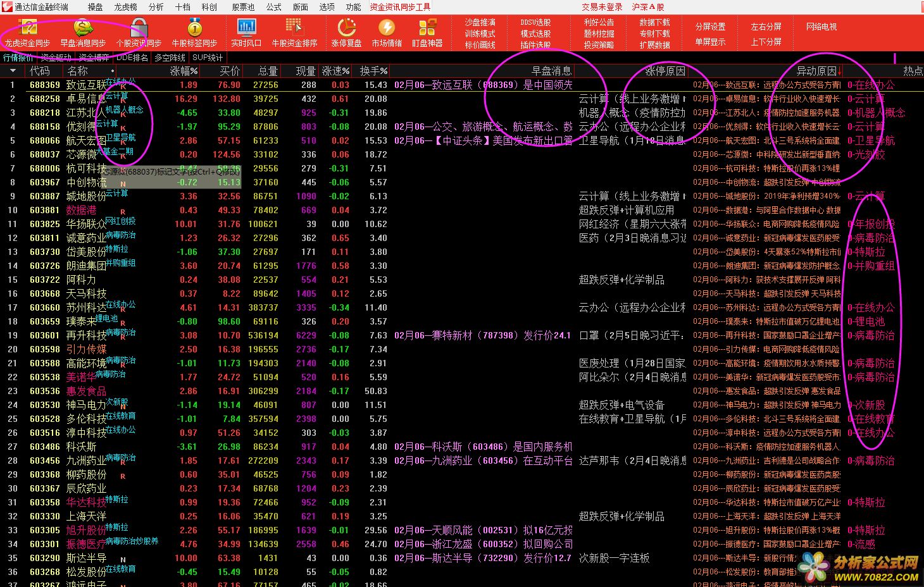924x587 pixels.
Task: Open the 科创 menu
Action: coord(209,7)
